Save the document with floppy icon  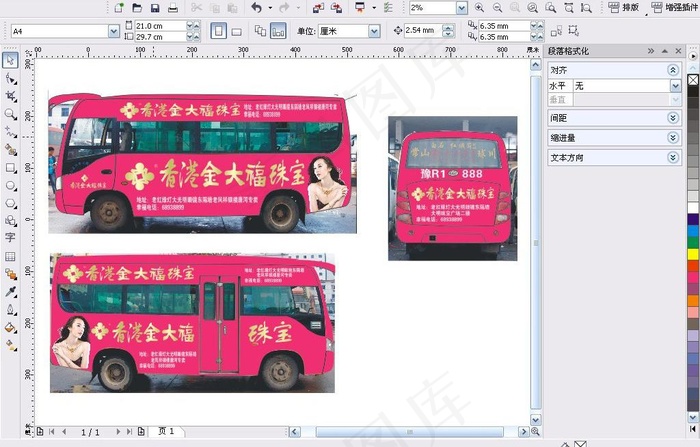click(155, 7)
